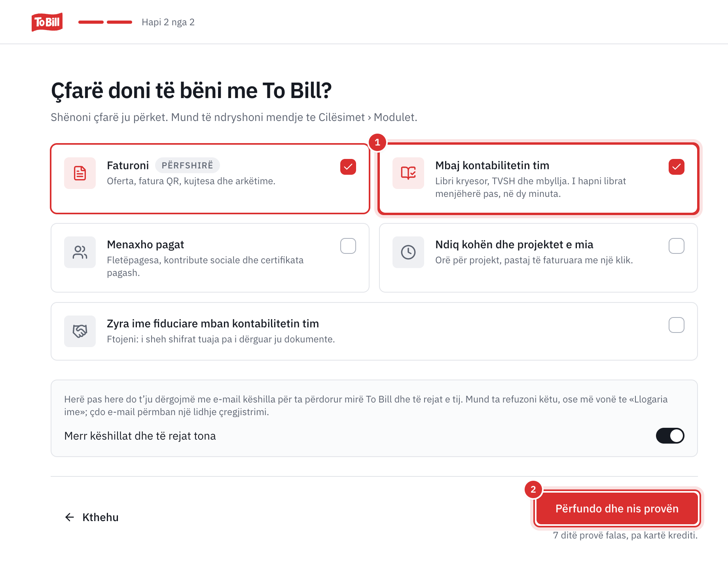This screenshot has height=563, width=728.
Task: Click the To Bill logo
Action: [47, 22]
